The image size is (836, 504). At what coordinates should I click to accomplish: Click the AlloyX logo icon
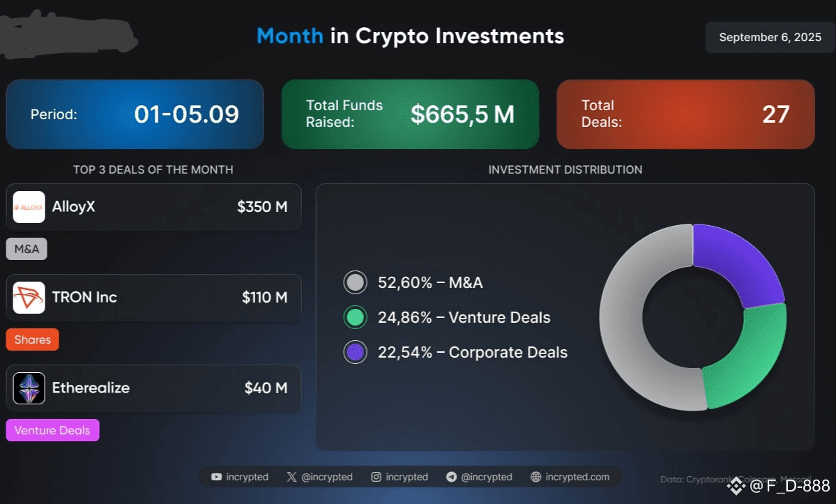tap(29, 207)
